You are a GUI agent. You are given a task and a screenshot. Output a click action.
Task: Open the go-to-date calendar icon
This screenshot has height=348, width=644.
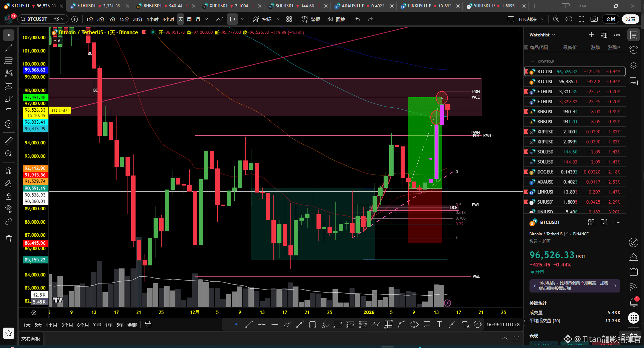(148, 324)
